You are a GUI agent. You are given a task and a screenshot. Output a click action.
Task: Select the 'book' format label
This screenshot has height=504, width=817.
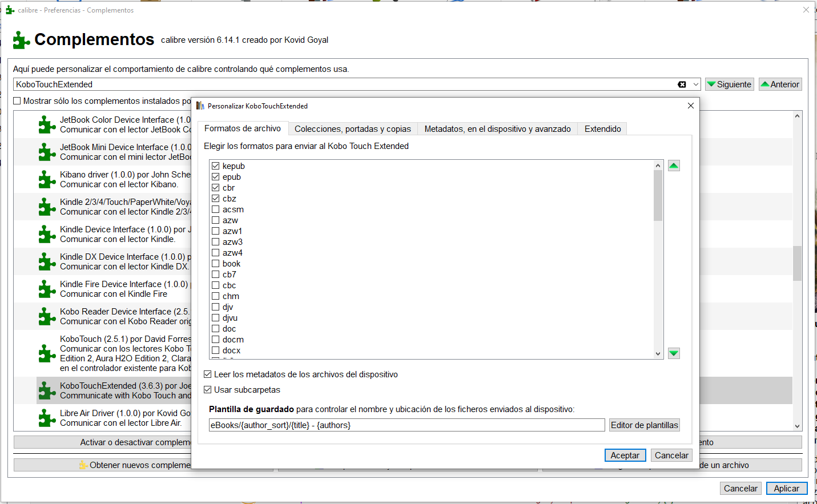(231, 264)
